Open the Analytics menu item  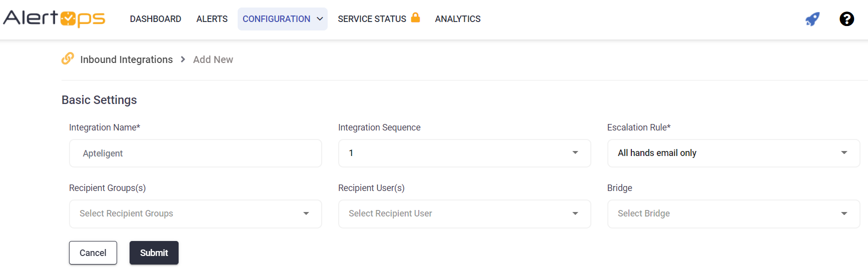point(458,19)
